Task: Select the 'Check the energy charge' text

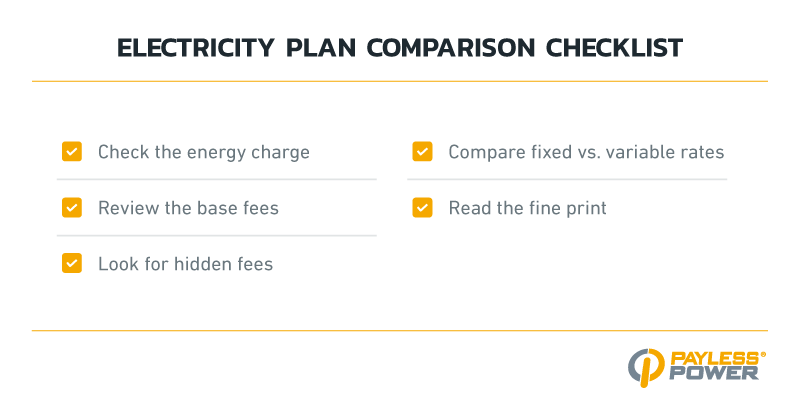Action: [204, 153]
